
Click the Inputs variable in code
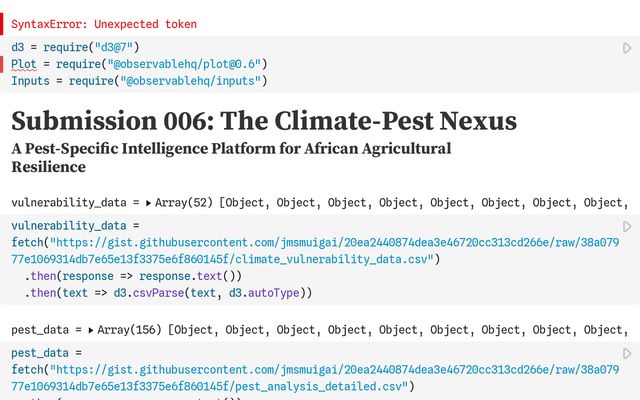tap(30, 81)
